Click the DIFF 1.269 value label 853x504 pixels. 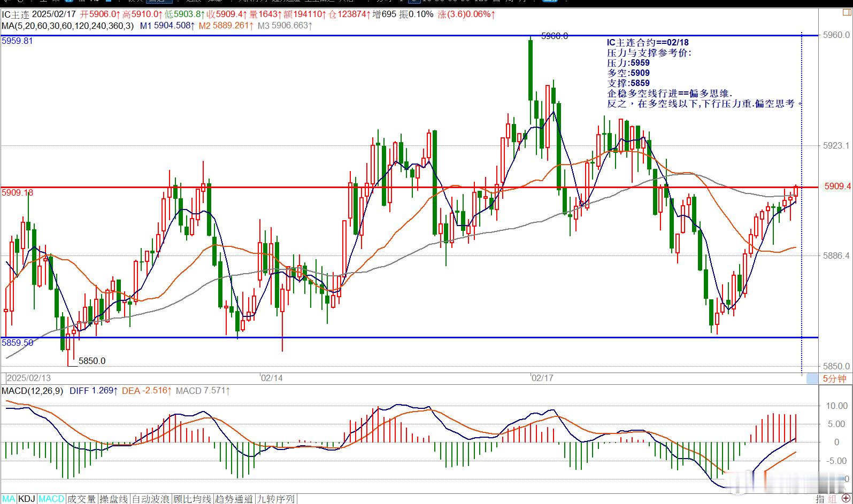click(94, 391)
